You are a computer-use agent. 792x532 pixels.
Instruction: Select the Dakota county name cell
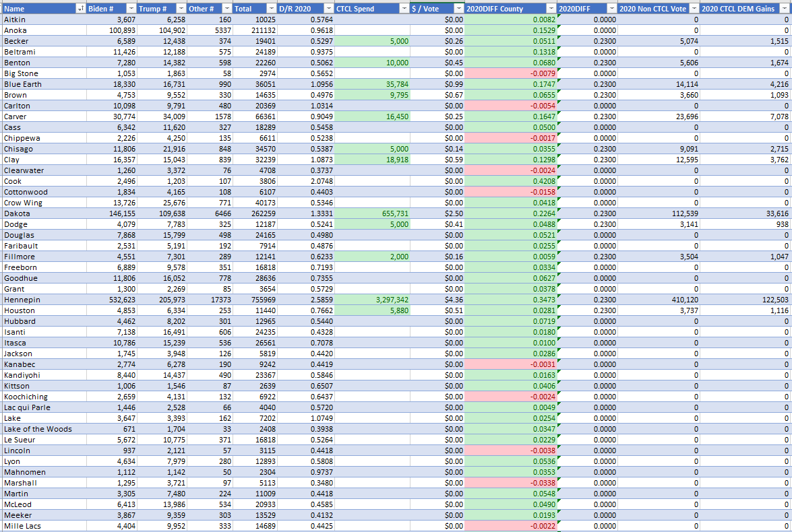tap(43, 213)
